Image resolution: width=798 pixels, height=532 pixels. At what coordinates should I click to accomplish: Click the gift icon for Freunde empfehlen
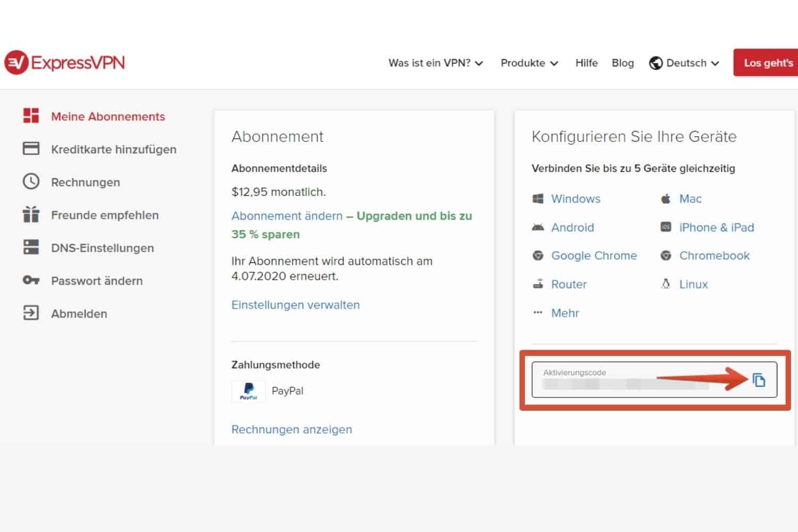pos(31,215)
